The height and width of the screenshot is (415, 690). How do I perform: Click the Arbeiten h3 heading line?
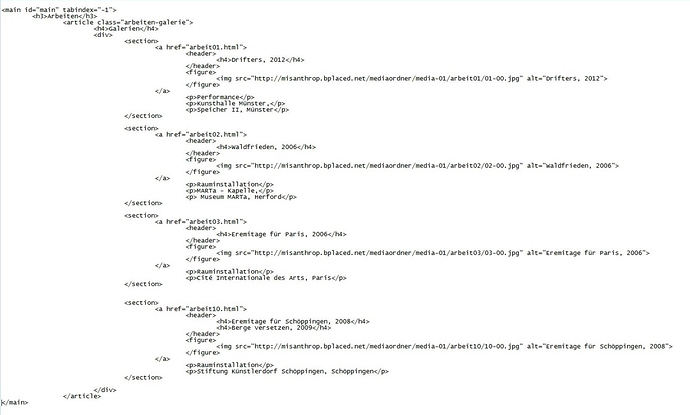click(65, 16)
